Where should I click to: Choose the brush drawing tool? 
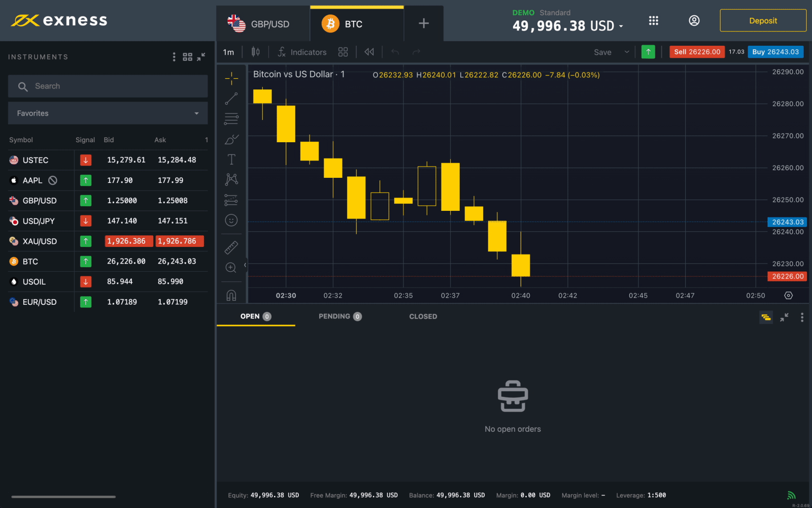tap(231, 139)
